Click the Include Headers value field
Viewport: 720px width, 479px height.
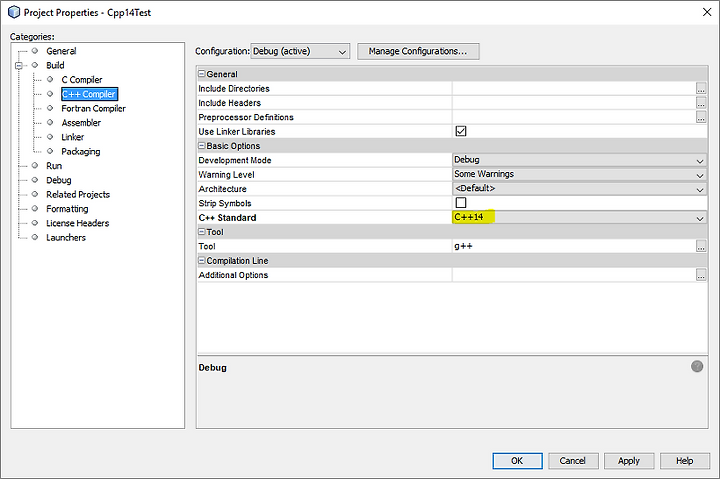pos(574,103)
